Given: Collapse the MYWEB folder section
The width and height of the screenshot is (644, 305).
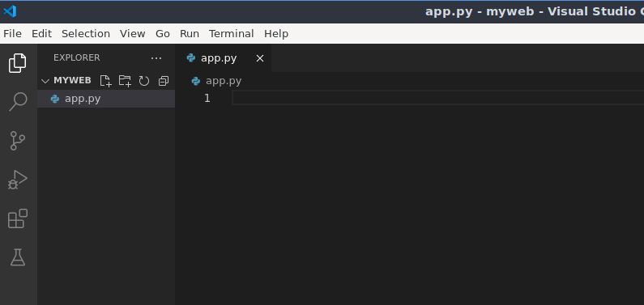Looking at the screenshot, I should (x=45, y=81).
